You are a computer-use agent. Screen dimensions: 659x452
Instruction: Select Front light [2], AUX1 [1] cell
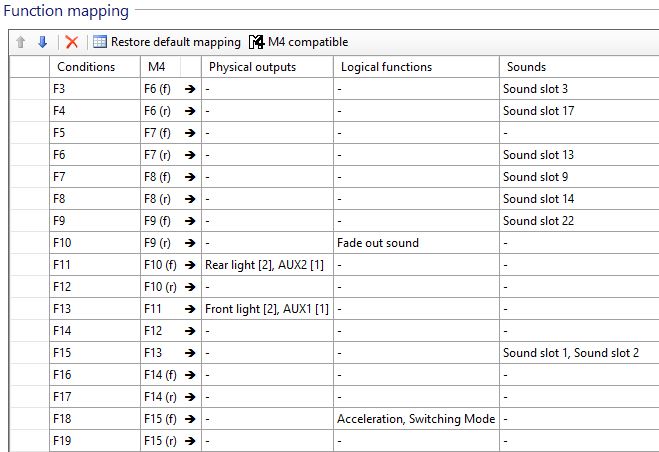[267, 309]
